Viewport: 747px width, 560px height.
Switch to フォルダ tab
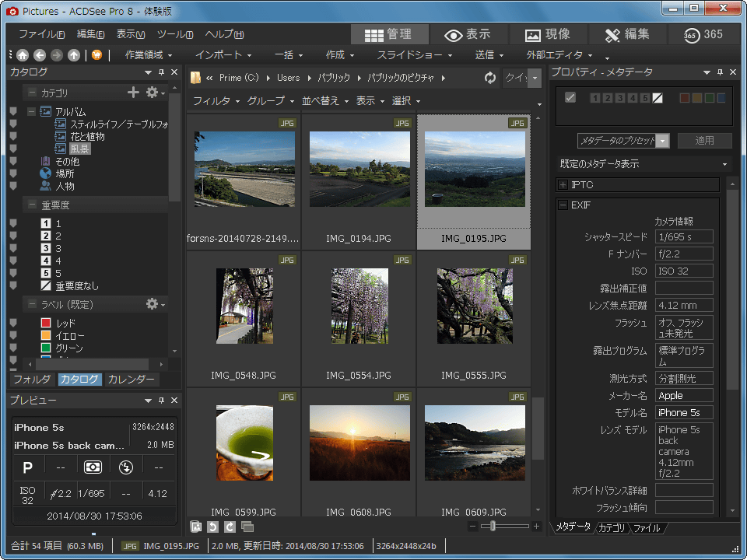[32, 379]
